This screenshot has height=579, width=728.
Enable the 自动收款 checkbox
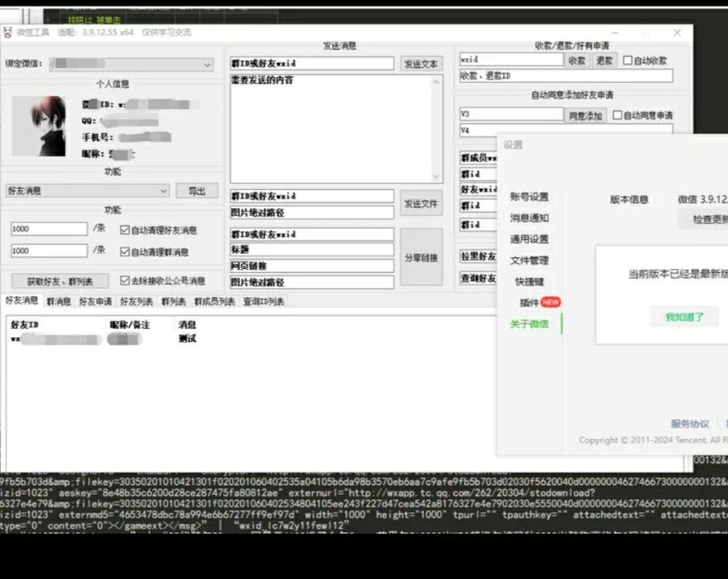coord(628,60)
